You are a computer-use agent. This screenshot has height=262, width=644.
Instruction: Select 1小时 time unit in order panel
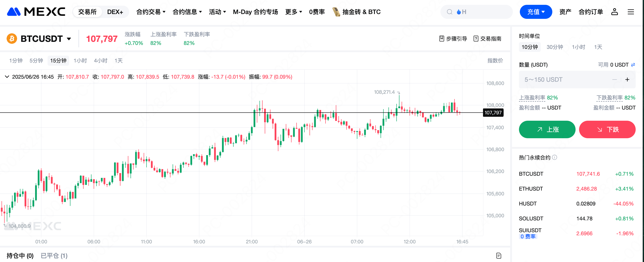pos(578,47)
